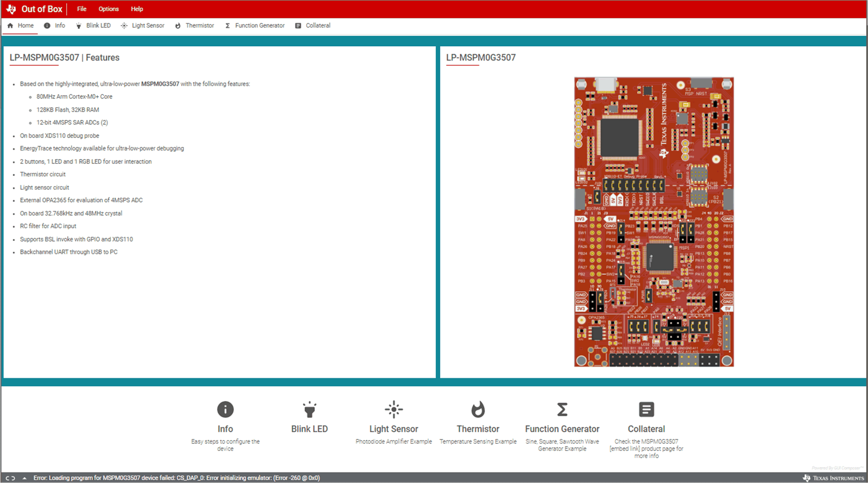
Task: Open the Help menu
Action: point(137,9)
